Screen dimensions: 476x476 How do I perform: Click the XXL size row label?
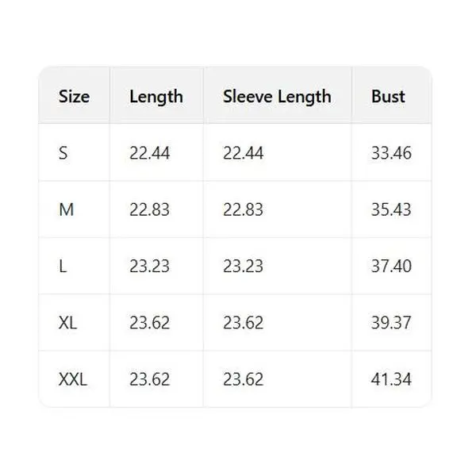tap(73, 379)
